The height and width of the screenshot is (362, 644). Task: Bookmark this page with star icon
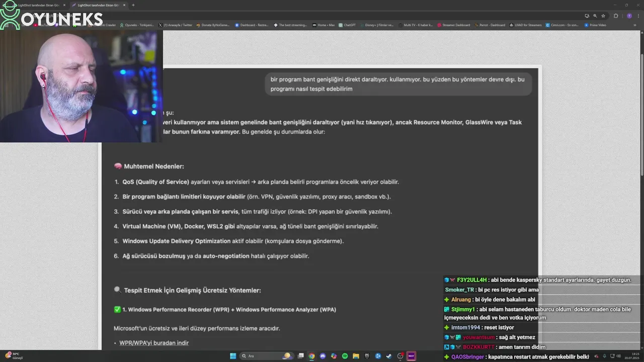(603, 16)
